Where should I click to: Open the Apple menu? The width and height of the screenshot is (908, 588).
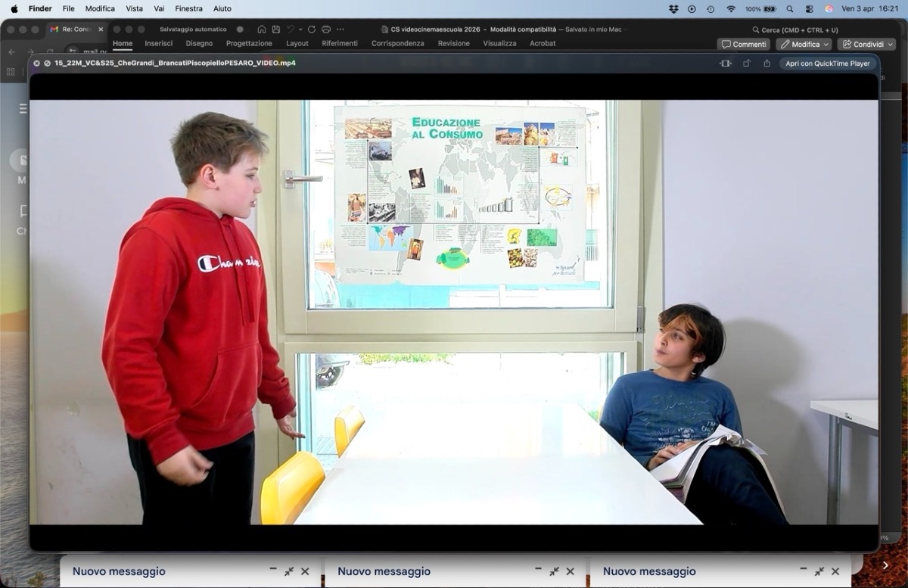click(x=14, y=8)
